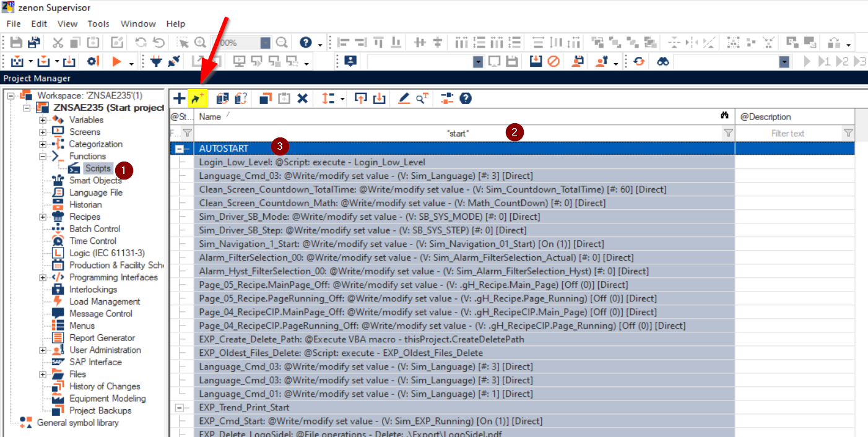The width and height of the screenshot is (868, 437).
Task: Click the @Description column header
Action: coord(795,116)
